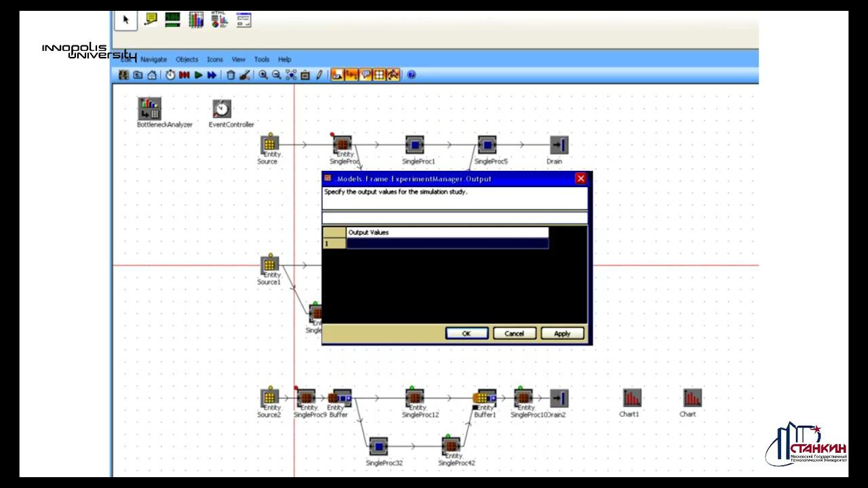Click the blue help icon
Viewport: 868px width, 488px height.
tap(411, 75)
